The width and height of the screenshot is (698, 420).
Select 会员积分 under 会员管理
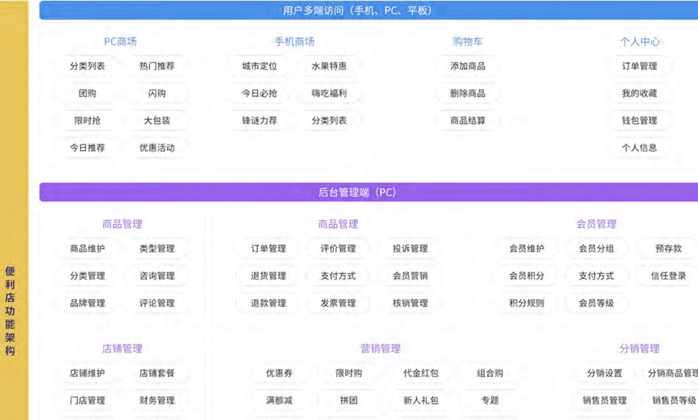click(526, 276)
